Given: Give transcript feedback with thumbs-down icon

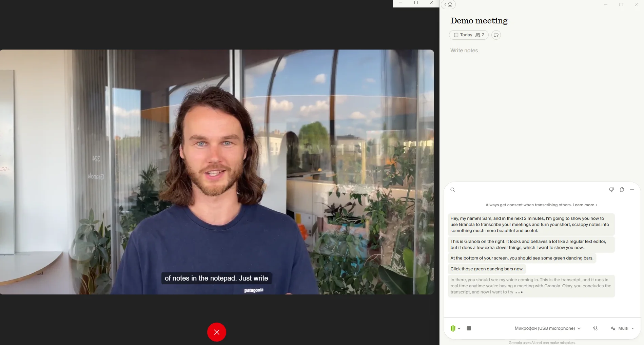Looking at the screenshot, I should (611, 190).
